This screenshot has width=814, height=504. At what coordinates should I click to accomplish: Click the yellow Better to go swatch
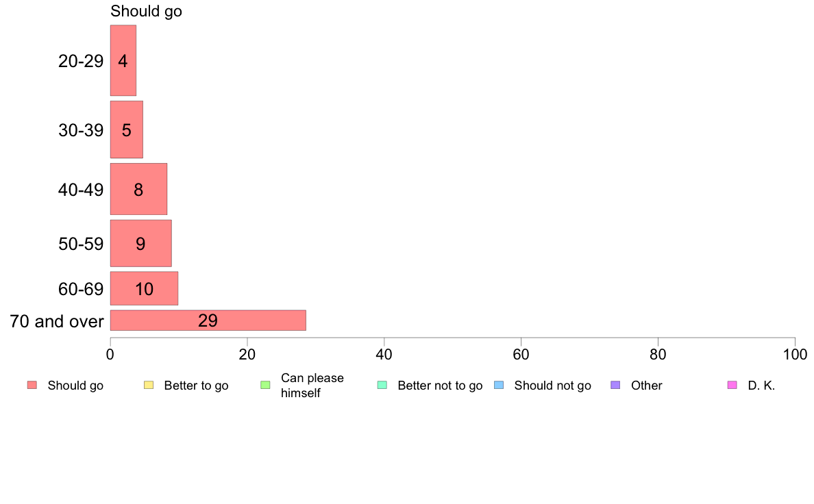(149, 385)
